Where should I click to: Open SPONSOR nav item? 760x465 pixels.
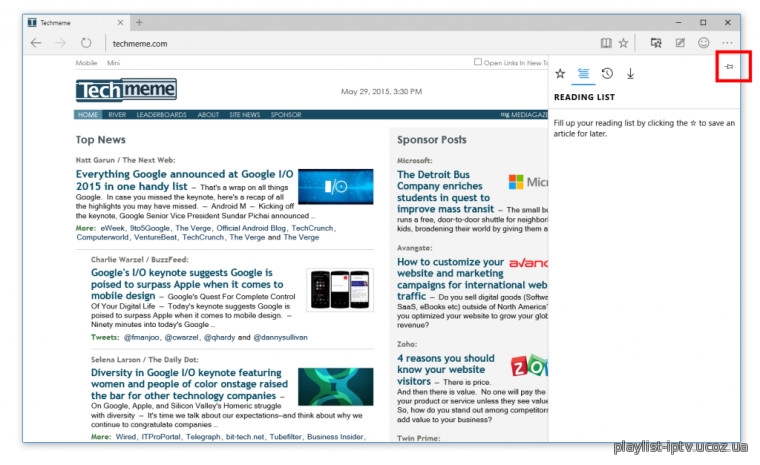(286, 115)
